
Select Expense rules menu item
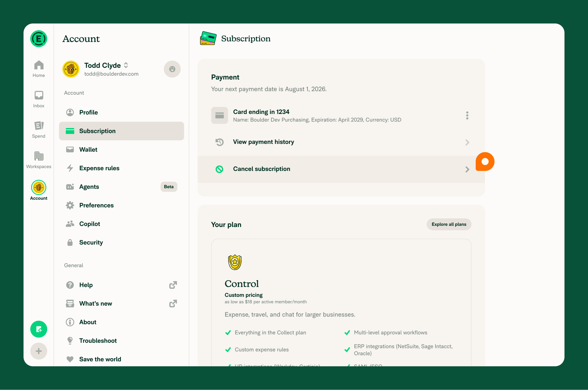pyautogui.click(x=121, y=168)
